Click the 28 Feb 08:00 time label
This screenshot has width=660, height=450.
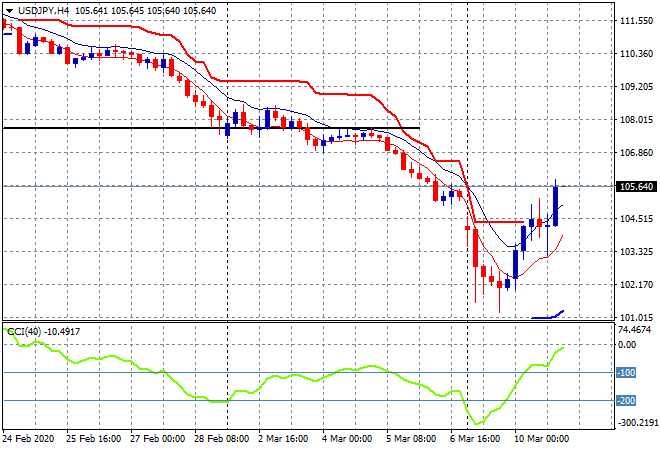coord(222,439)
